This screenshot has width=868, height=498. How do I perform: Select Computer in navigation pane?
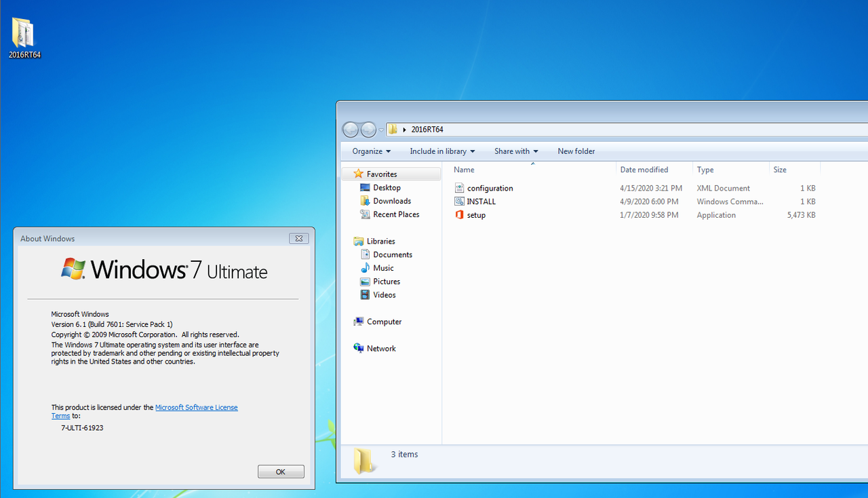[384, 322]
